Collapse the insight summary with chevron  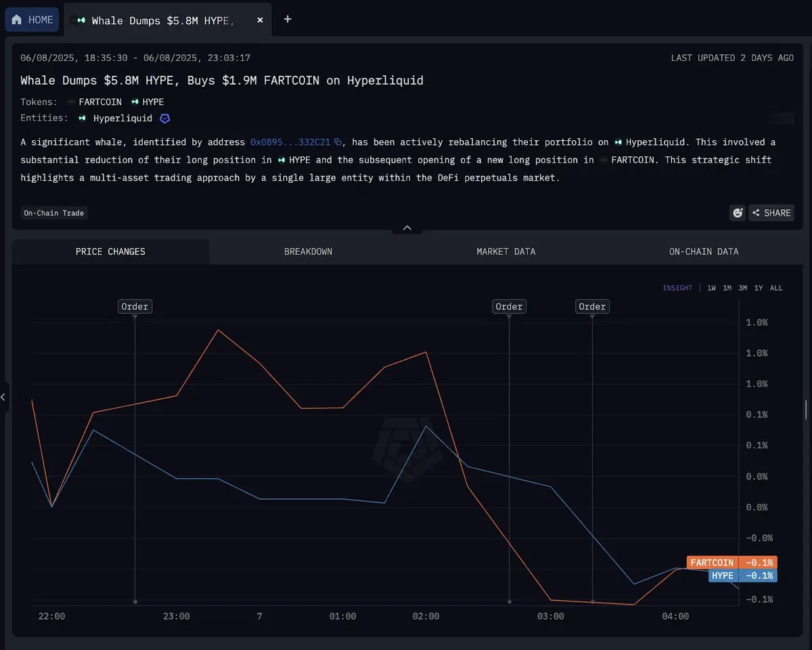point(407,228)
